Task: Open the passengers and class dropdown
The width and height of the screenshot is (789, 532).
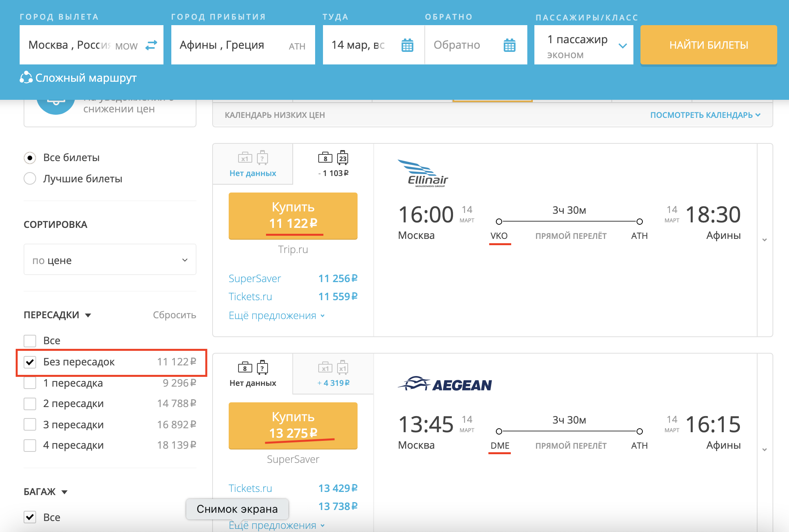Action: point(584,45)
